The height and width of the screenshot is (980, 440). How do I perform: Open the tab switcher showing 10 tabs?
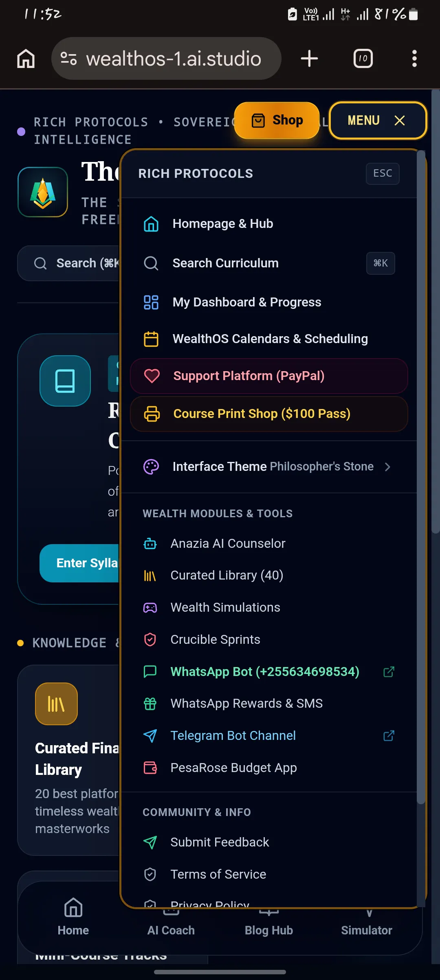point(363,59)
